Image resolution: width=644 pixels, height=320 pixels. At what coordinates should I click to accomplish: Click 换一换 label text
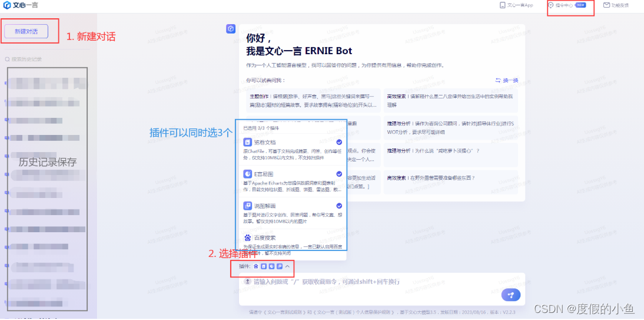(x=511, y=80)
